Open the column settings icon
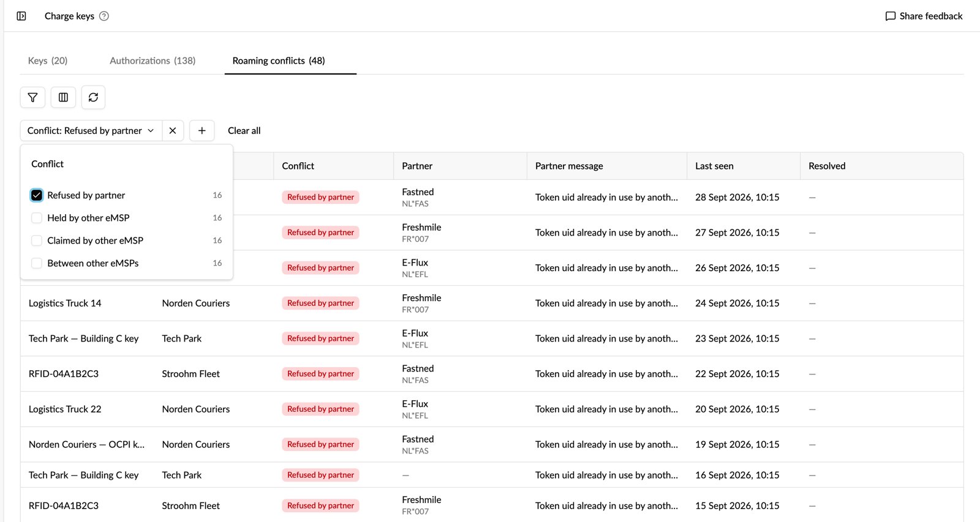 tap(63, 97)
